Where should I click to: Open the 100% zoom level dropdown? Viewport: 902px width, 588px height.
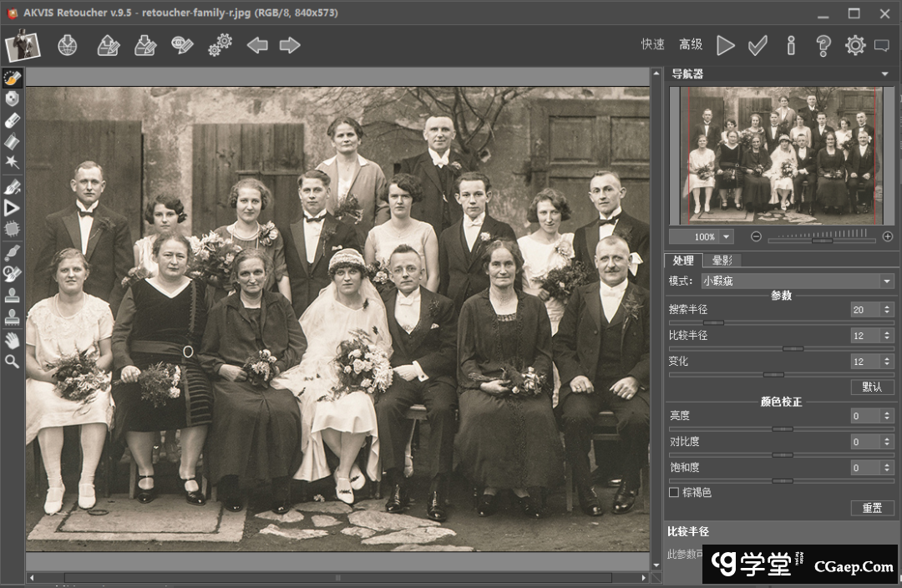726,237
